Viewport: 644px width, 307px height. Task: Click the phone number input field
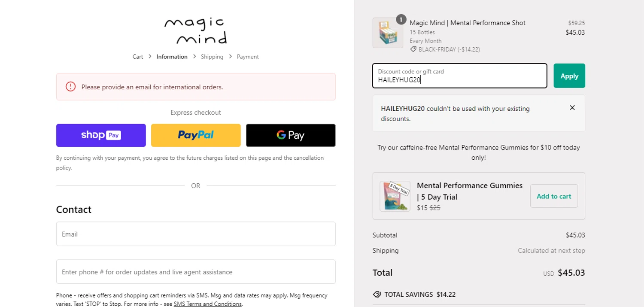pos(196,272)
